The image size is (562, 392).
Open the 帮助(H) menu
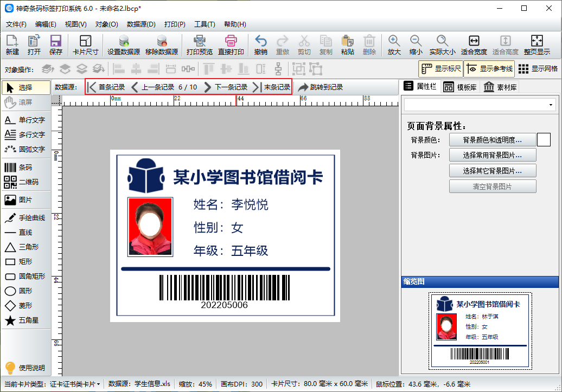[x=235, y=24]
